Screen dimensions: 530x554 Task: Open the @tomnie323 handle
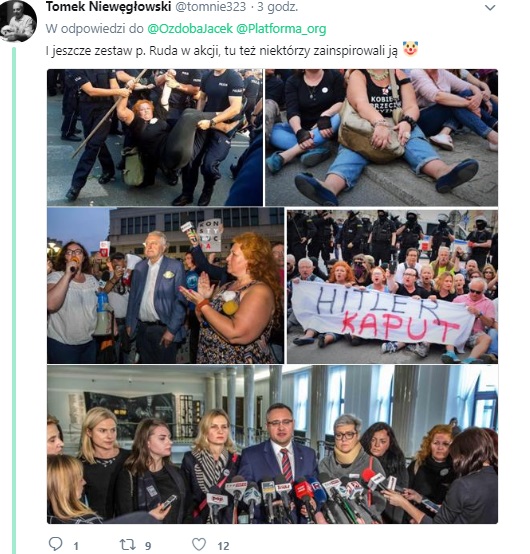tap(211, 7)
